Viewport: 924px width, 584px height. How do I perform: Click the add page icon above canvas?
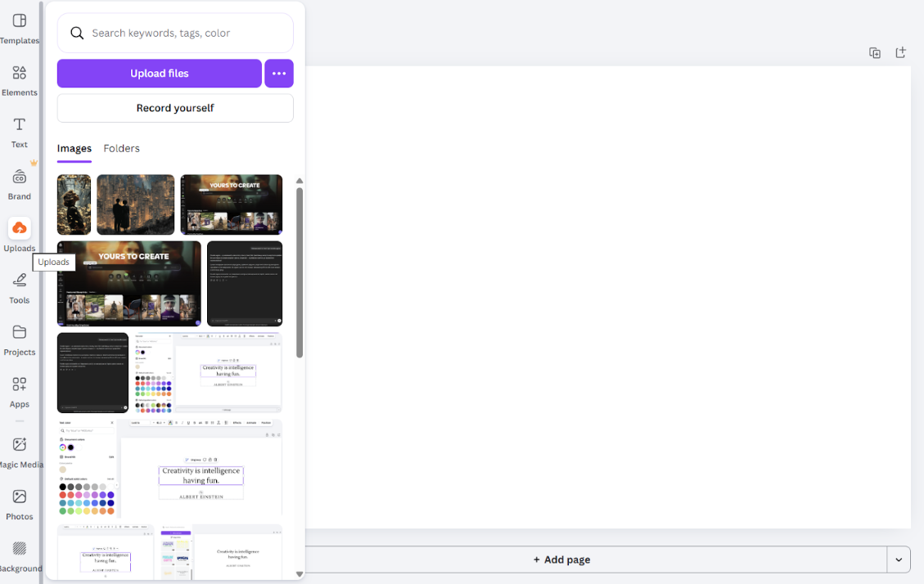pyautogui.click(x=900, y=53)
